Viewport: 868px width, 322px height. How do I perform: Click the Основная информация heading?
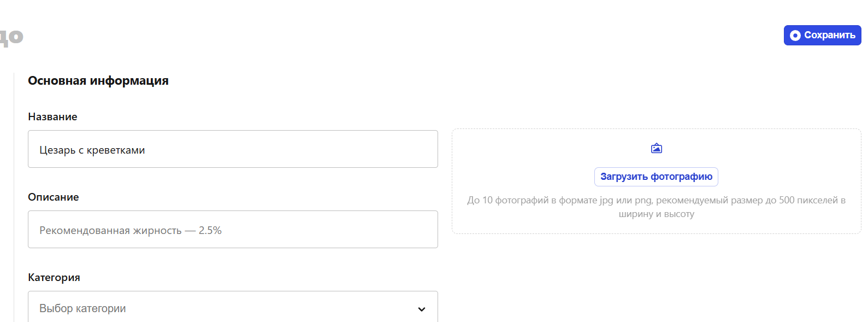98,80
